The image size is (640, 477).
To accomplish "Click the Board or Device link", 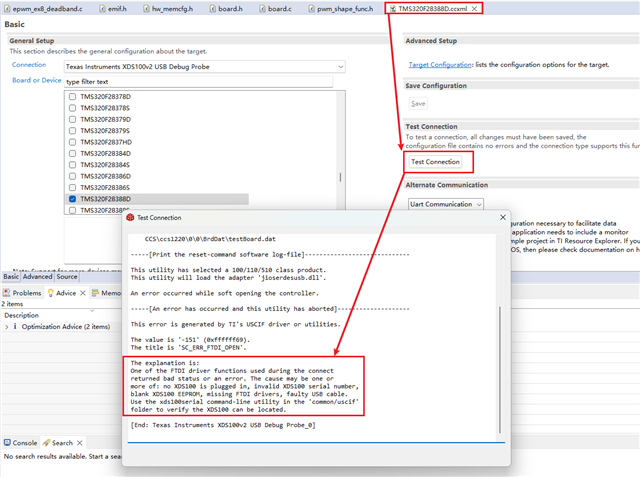I will click(x=36, y=80).
